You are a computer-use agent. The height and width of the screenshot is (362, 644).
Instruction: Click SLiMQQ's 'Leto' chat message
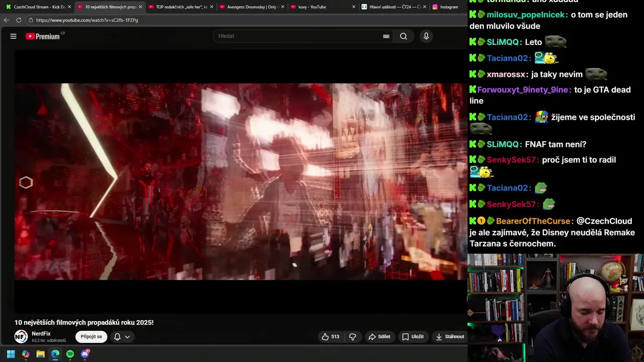click(533, 42)
